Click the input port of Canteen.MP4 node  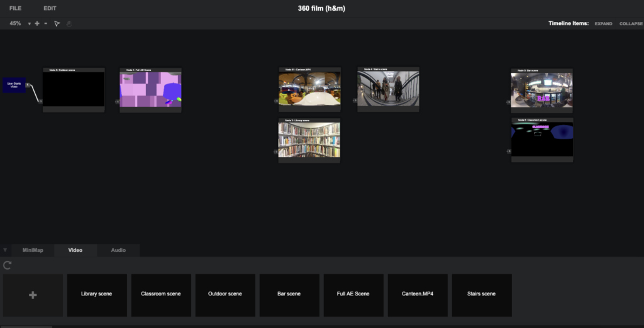pos(277,101)
